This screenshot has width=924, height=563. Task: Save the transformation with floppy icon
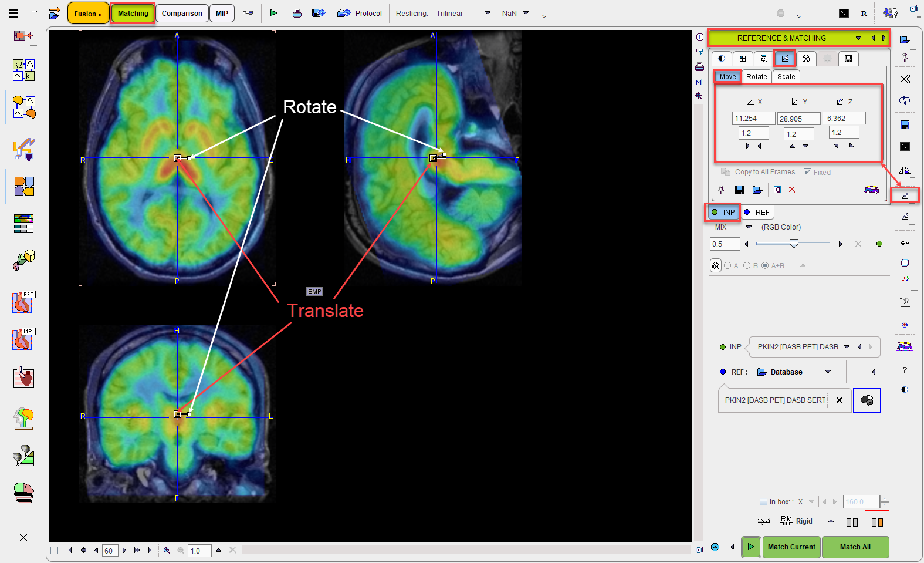[739, 190]
